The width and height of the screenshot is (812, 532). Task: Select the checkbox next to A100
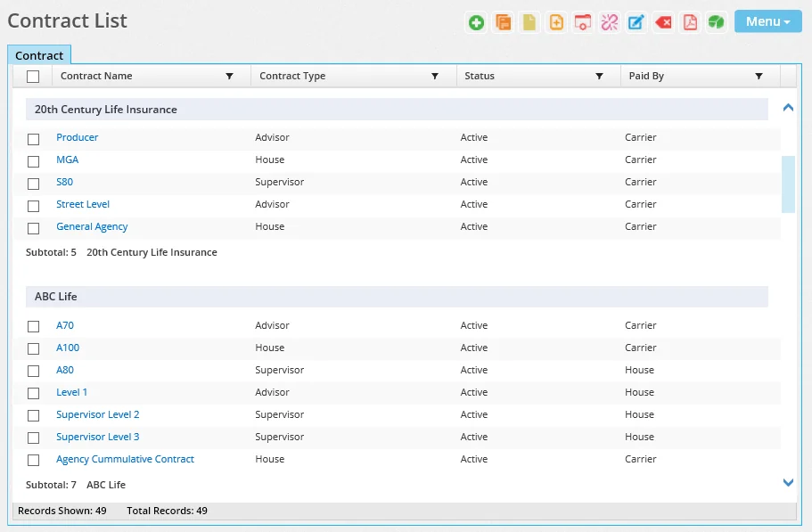coord(33,348)
